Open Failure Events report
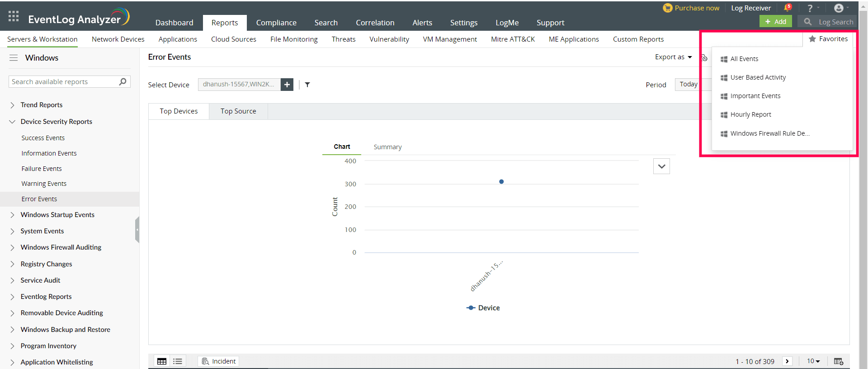The image size is (868, 369). coord(42,169)
